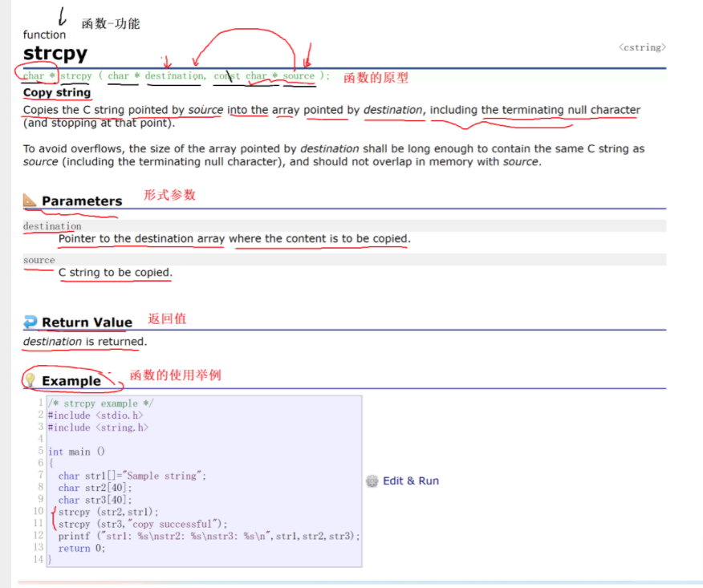Click the Return Value arrow icon
Screen dimensions: 703x588
coord(30,322)
